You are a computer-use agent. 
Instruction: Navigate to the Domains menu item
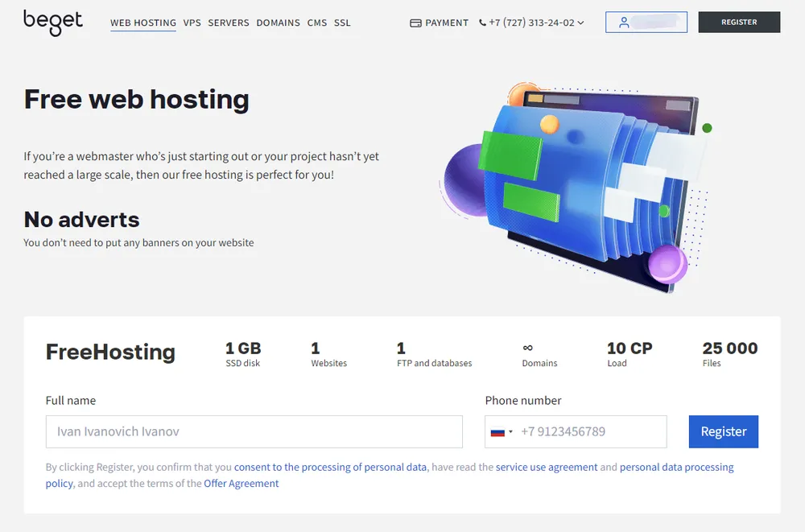[x=278, y=23]
